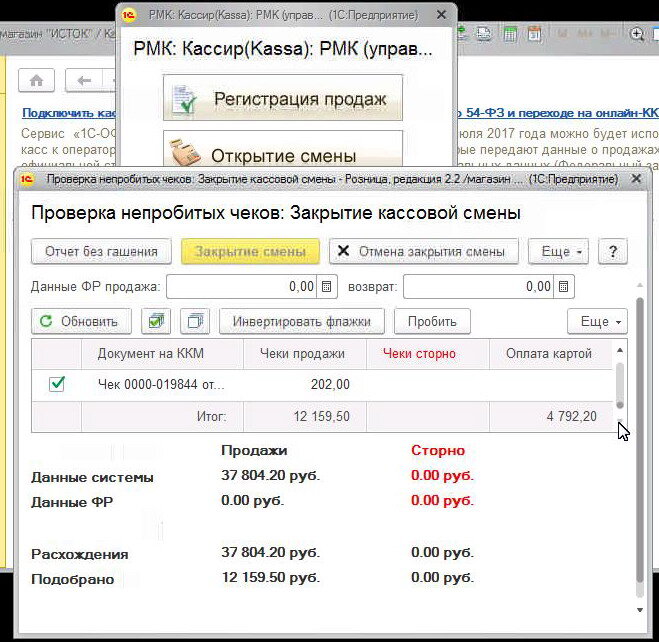The width and height of the screenshot is (659, 642).
Task: Click Открытие смены button
Action: tap(283, 149)
